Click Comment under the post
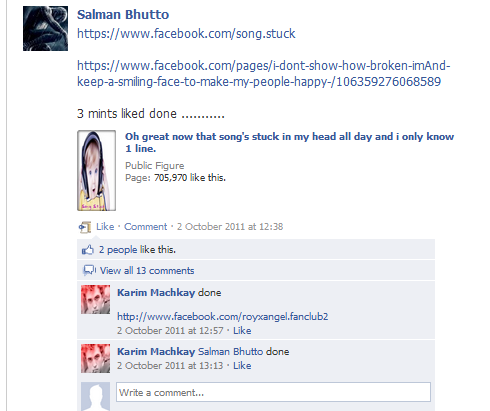This screenshot has height=411, width=490. pos(146,227)
